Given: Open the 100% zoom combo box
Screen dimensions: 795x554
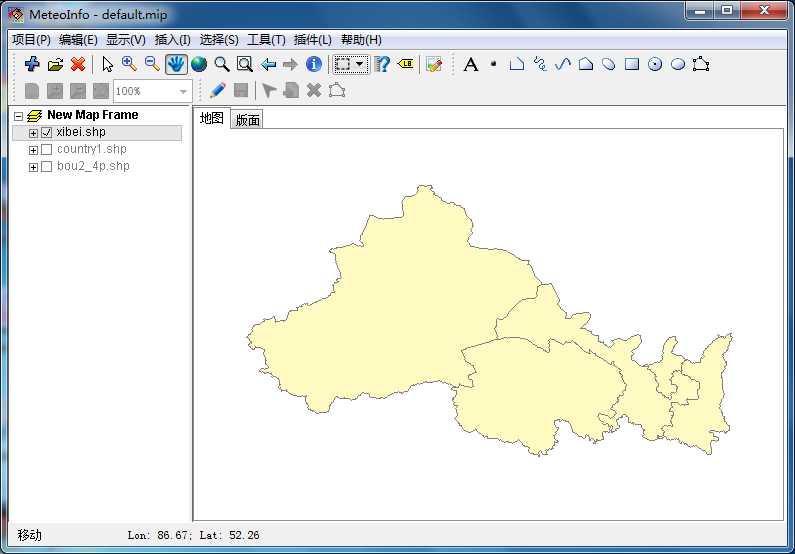Looking at the screenshot, I should [183, 92].
